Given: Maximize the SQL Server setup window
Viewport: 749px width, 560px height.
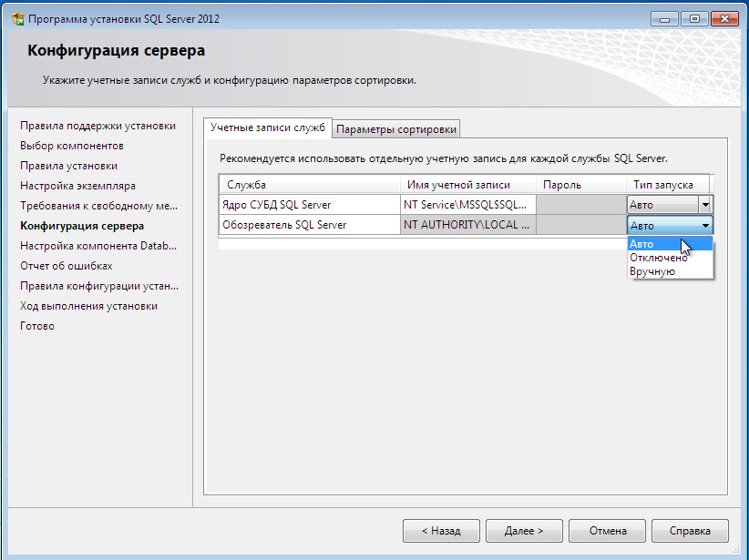Looking at the screenshot, I should tap(694, 19).
